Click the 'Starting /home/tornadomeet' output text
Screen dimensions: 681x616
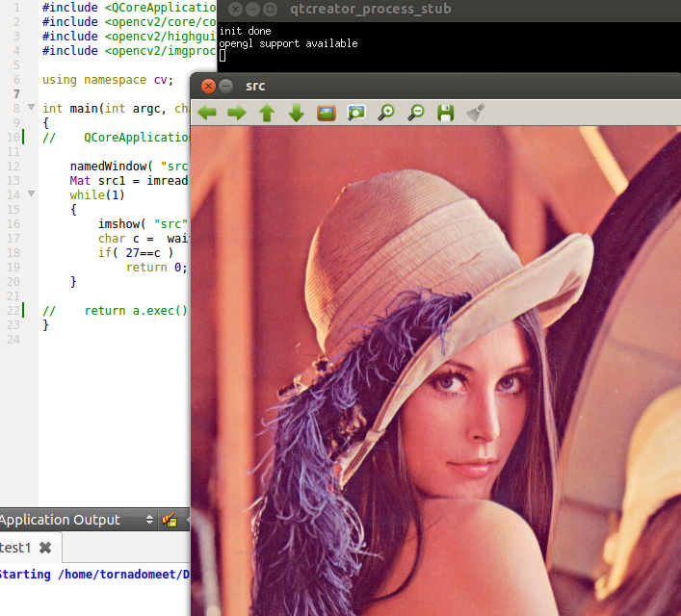pos(94,575)
